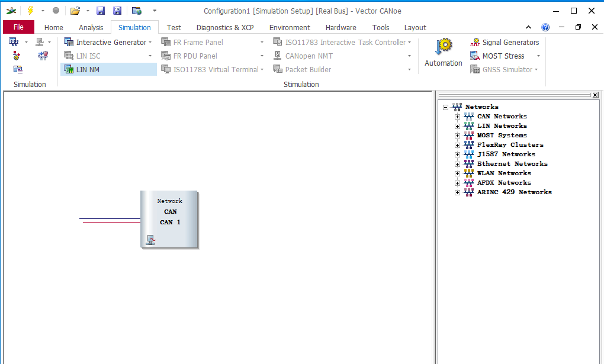Switch to the Layout tab
The height and width of the screenshot is (364, 604).
(415, 27)
